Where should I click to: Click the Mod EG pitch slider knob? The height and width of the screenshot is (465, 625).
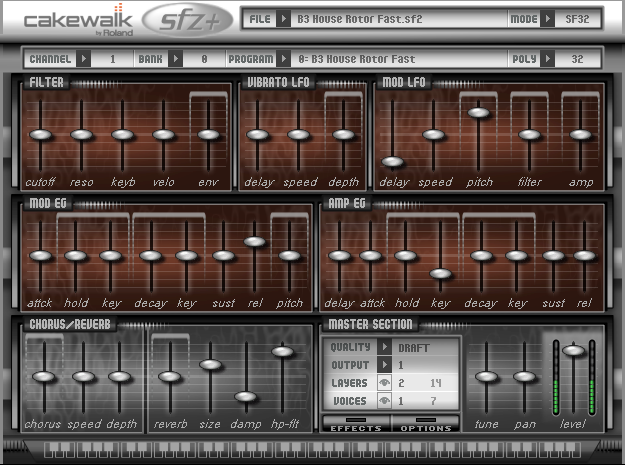coord(289,256)
